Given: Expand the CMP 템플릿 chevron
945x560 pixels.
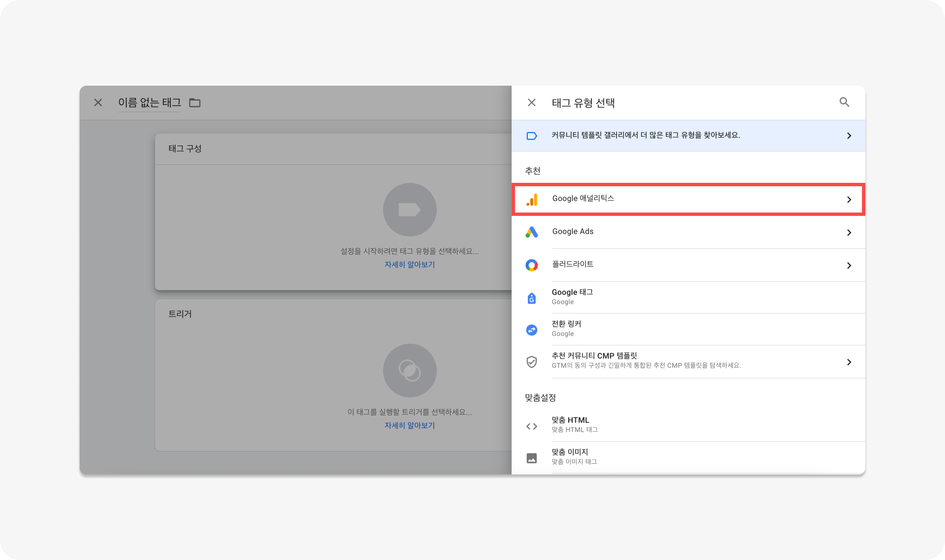Looking at the screenshot, I should (849, 362).
